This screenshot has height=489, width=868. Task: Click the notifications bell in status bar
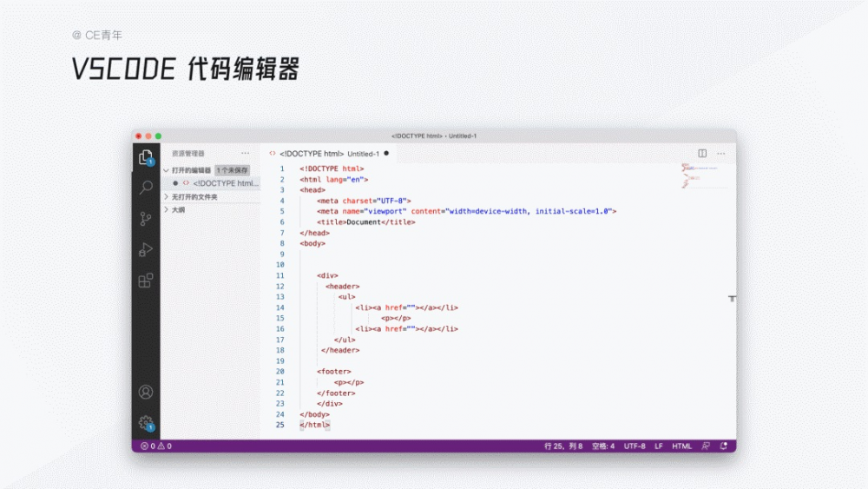(724, 446)
